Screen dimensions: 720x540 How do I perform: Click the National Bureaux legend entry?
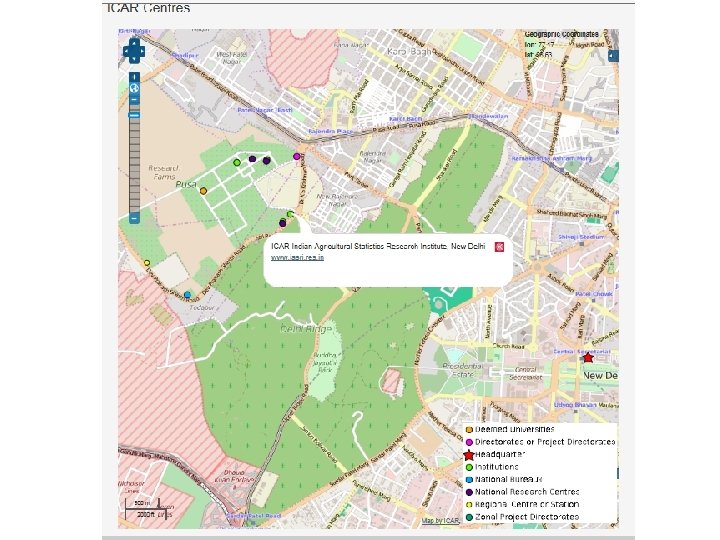[508, 479]
